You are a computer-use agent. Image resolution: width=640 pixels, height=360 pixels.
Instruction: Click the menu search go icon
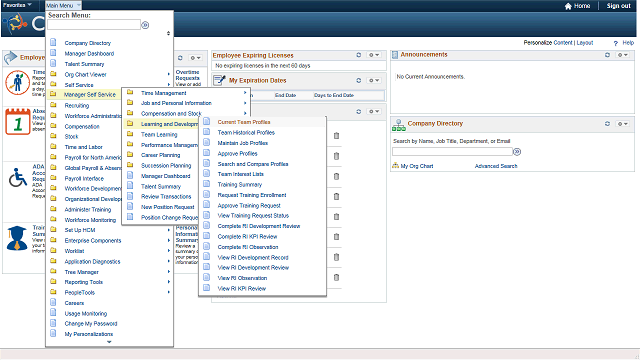click(145, 25)
